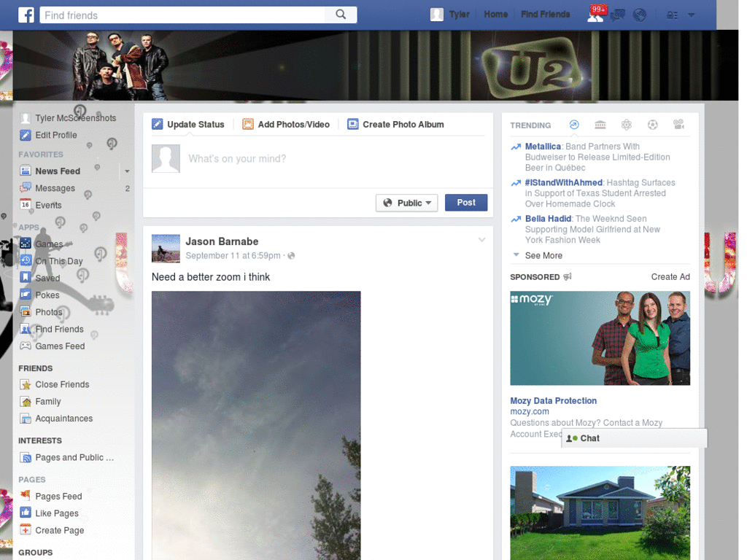
Task: Click the Add Photos/Video icon
Action: tap(248, 124)
